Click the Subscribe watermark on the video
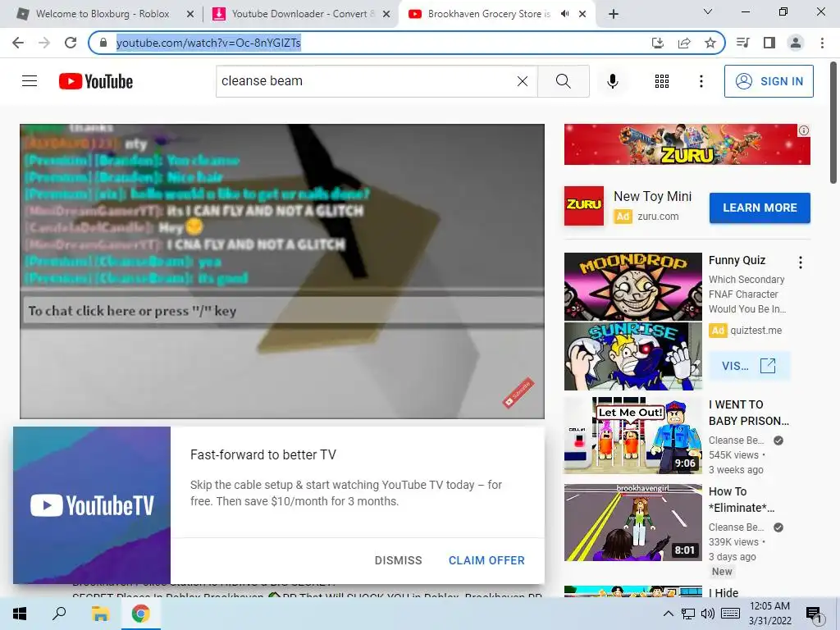840x630 pixels. [518, 393]
